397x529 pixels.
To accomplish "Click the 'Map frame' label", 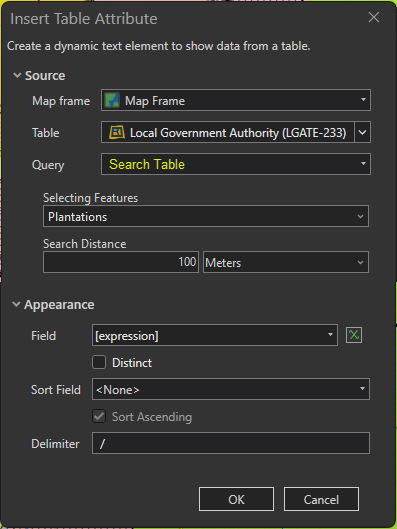I will point(61,101).
